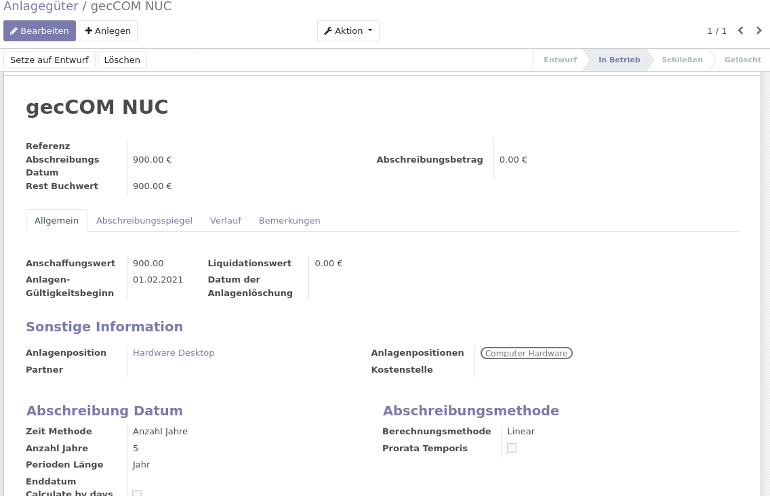Go to the next record arrow

[x=759, y=31]
